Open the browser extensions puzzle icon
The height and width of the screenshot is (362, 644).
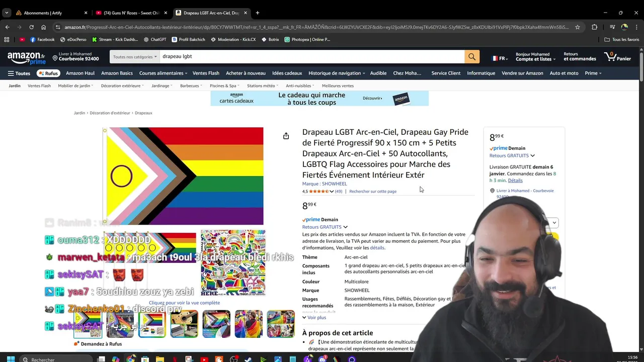[x=594, y=27]
